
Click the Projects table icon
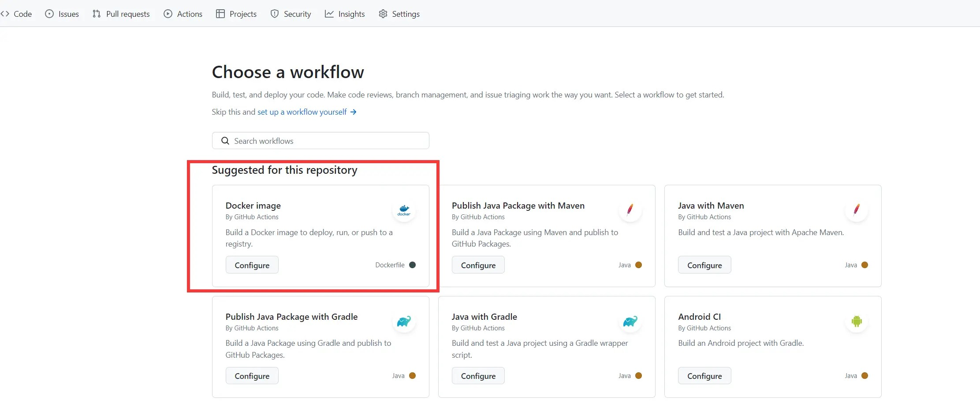tap(220, 14)
